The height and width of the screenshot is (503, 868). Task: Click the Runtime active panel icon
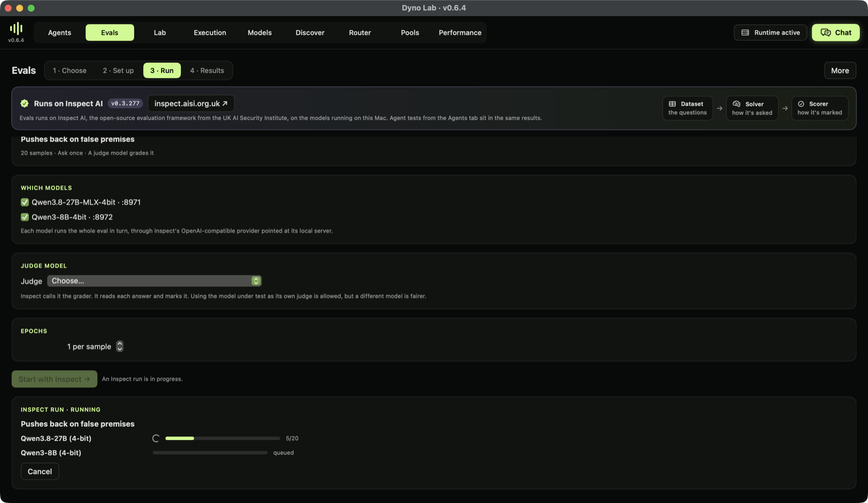tap(745, 33)
